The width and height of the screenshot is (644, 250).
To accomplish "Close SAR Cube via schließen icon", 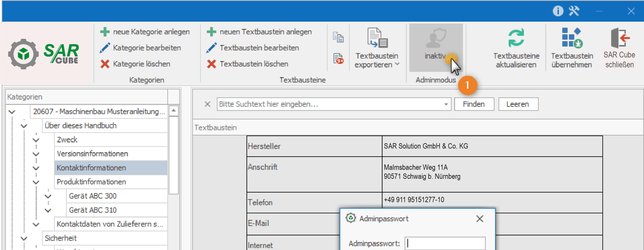I will [619, 38].
